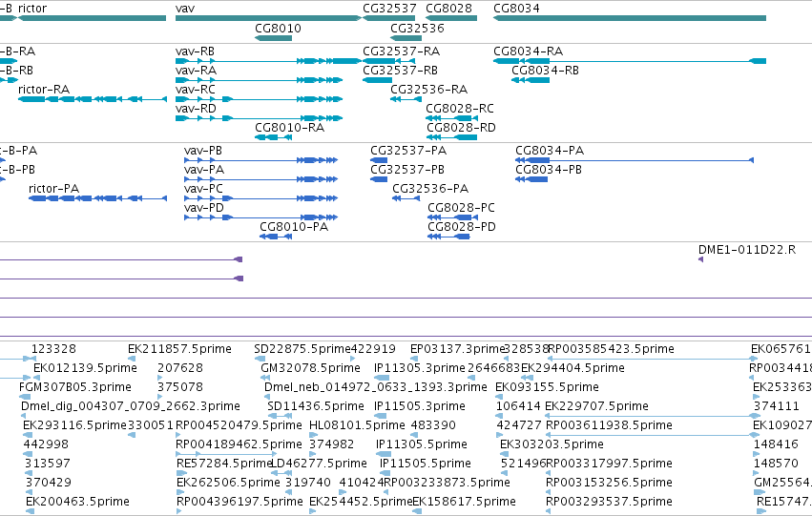Click protein CG8028-PC
The width and height of the screenshot is (812, 516).
point(452,217)
